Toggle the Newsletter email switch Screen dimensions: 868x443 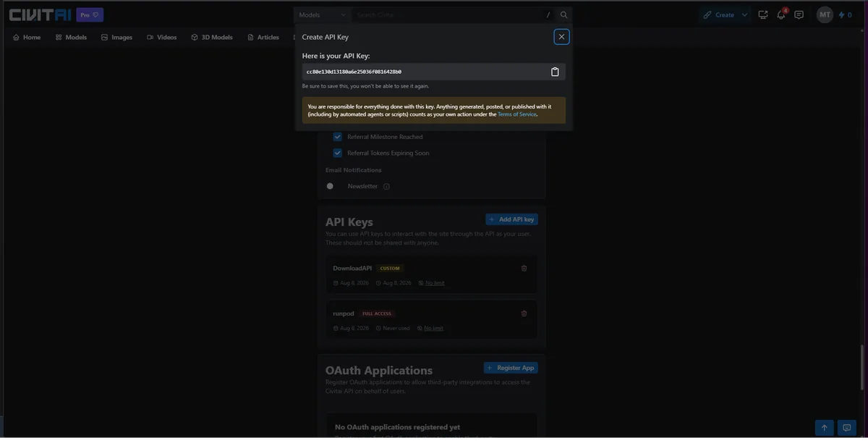point(333,186)
